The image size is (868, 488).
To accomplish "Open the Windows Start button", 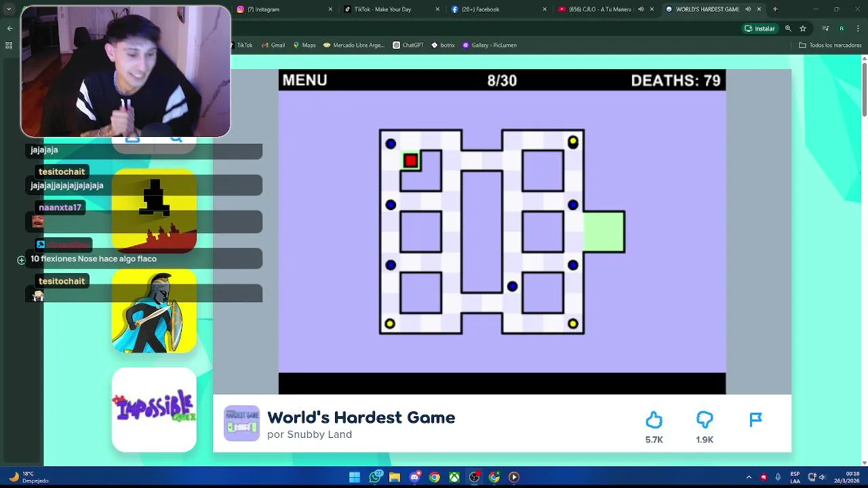I will (x=355, y=477).
